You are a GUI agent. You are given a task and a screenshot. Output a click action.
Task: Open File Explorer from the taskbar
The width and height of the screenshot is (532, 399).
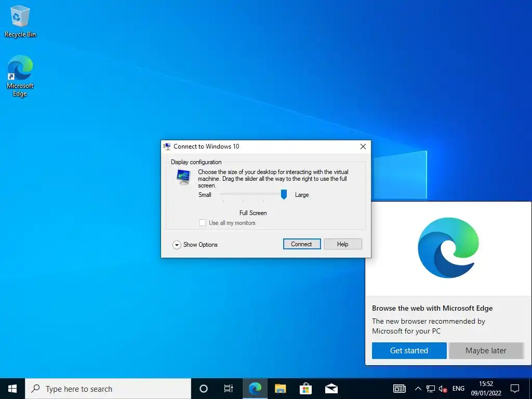coord(280,389)
